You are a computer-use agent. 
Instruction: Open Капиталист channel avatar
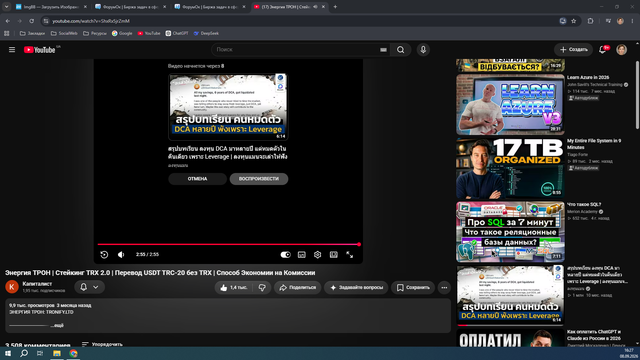tap(12, 287)
